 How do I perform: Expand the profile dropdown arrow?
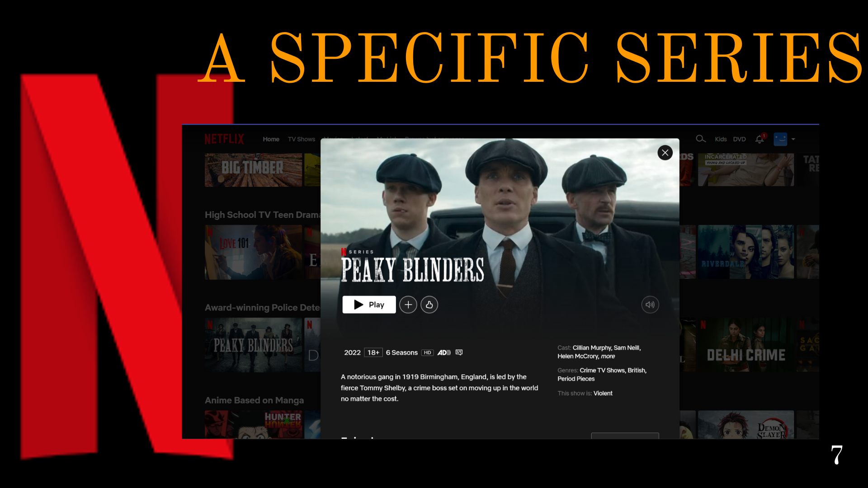(x=793, y=139)
